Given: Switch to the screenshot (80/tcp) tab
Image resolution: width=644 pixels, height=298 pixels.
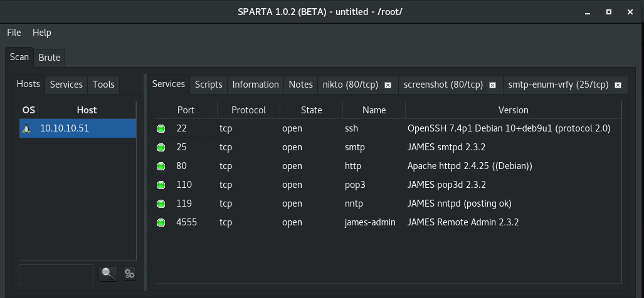Looking at the screenshot, I should (x=443, y=85).
